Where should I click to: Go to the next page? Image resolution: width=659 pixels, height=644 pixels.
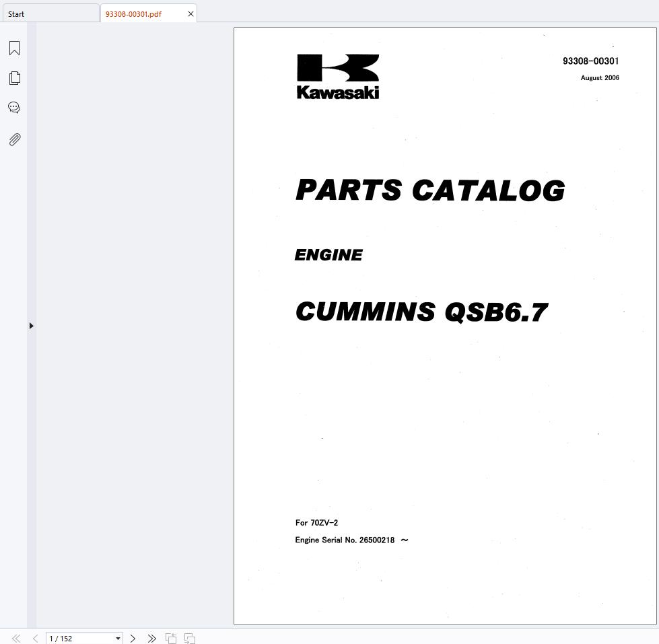pyautogui.click(x=133, y=638)
